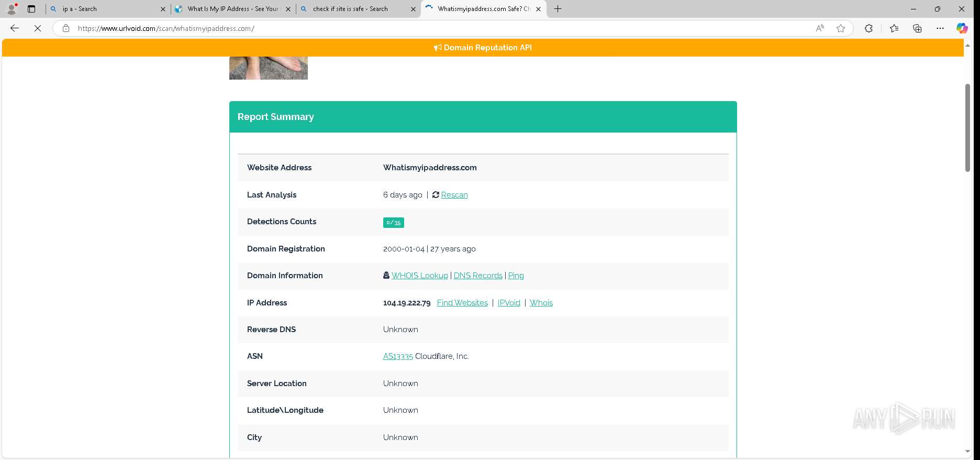This screenshot has height=460, width=980.
Task: Add page to favorites star icon
Action: [841, 28]
